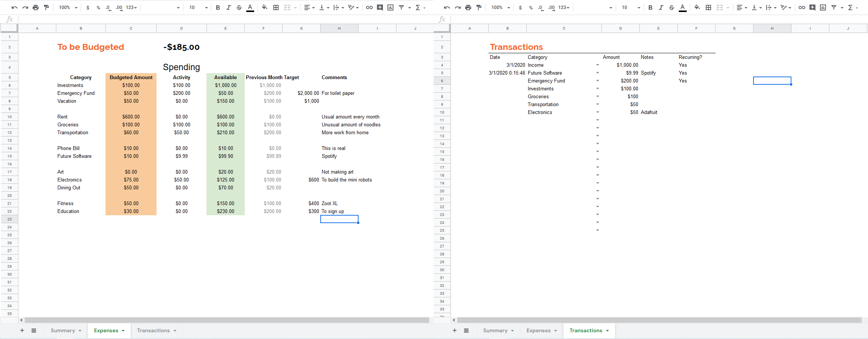Format selection as currency

(x=89, y=7)
